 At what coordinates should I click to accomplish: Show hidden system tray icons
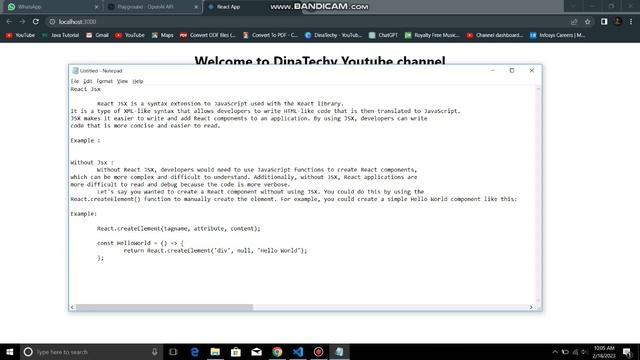point(555,352)
